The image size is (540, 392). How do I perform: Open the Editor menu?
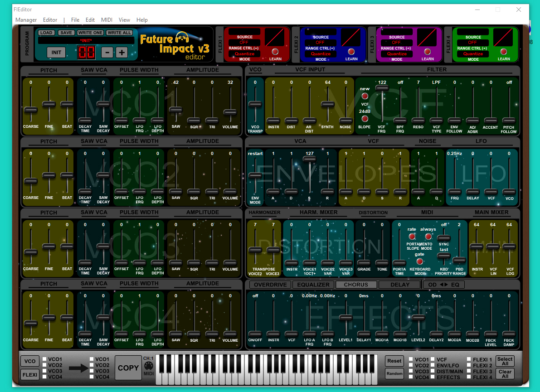[x=50, y=20]
